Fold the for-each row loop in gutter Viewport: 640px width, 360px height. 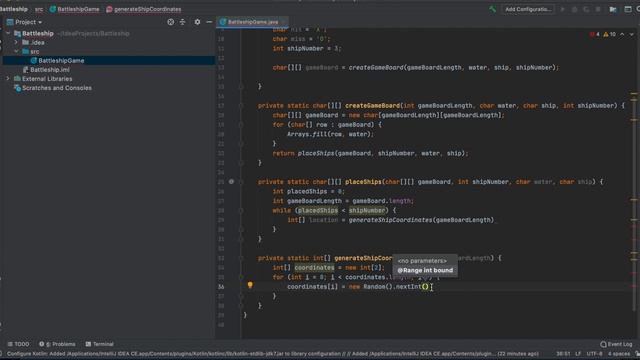point(241,124)
